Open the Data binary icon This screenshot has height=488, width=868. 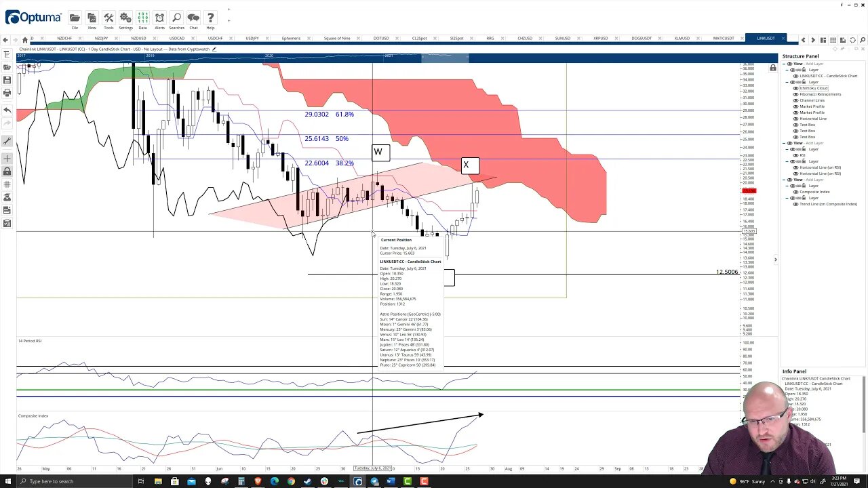142,18
